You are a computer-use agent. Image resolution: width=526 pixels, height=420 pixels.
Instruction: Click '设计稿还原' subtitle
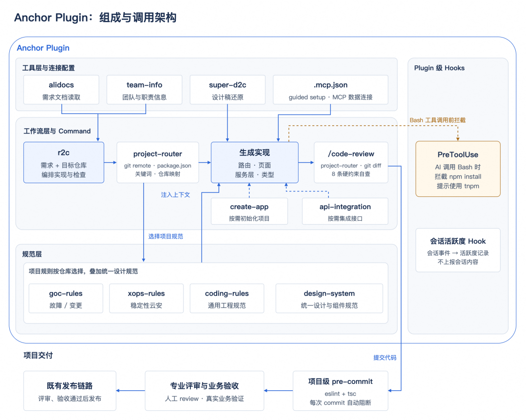tap(227, 97)
